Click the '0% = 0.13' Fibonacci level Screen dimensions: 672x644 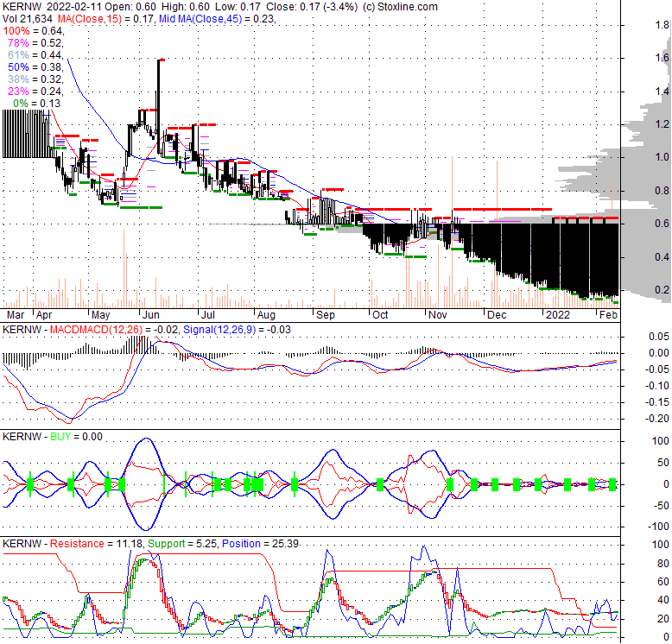tap(37, 104)
